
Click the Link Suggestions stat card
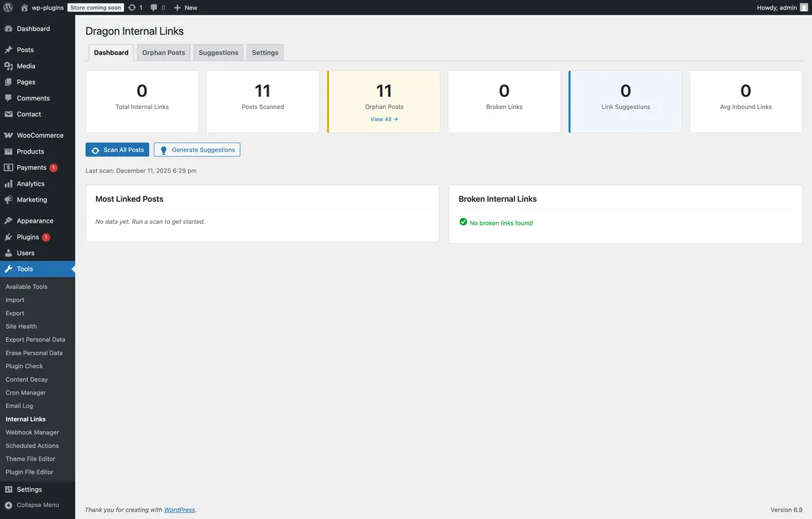(x=625, y=101)
